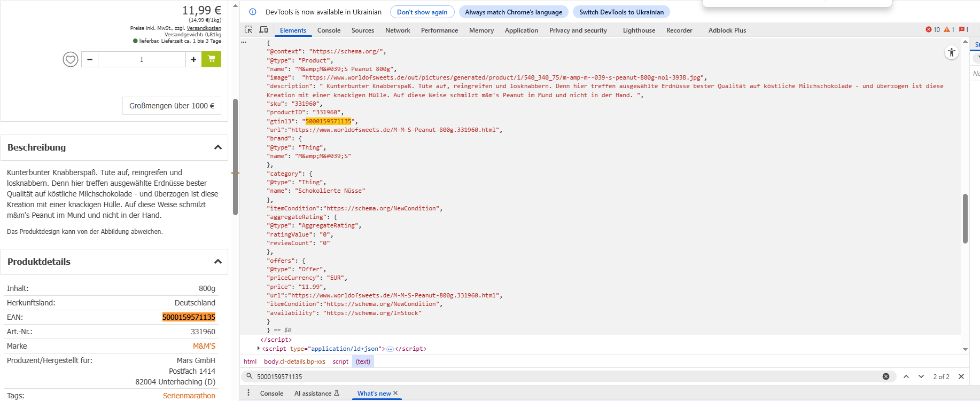Select the AI assistance drawer tab
980x401 pixels.
click(316, 394)
